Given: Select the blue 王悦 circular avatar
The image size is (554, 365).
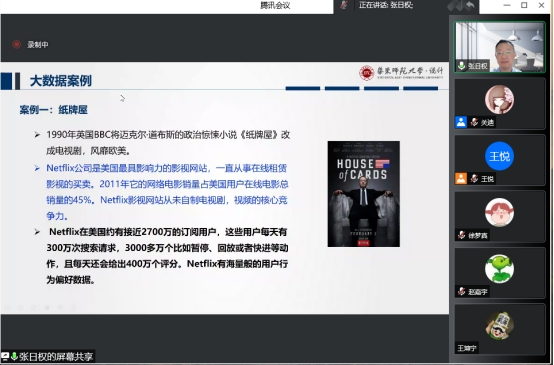Looking at the screenshot, I should (499, 156).
